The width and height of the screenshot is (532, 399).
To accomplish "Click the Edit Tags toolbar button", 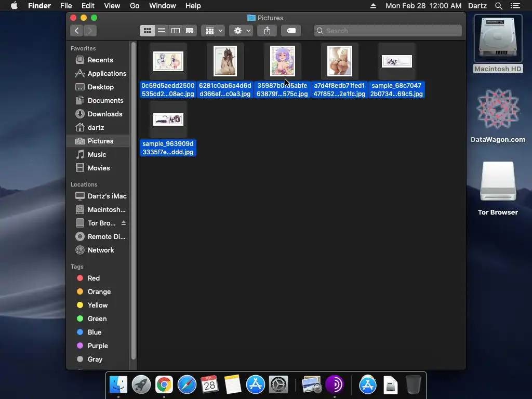I will click(291, 31).
